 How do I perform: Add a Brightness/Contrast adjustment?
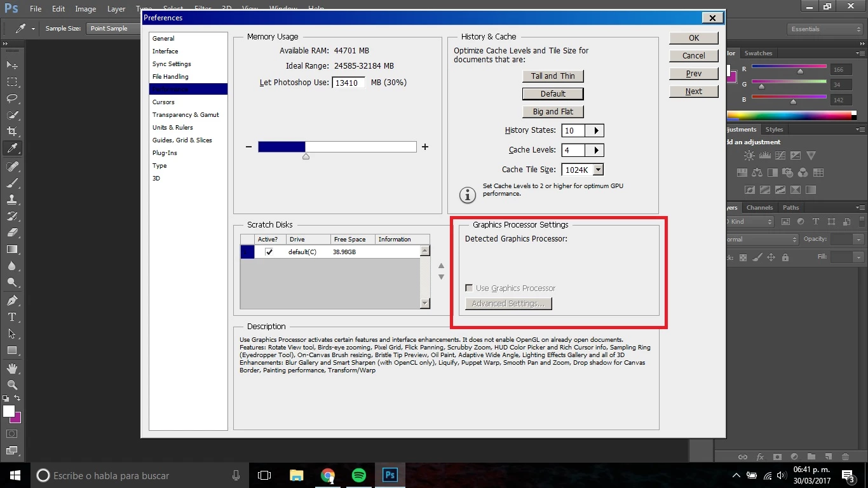[750, 156]
